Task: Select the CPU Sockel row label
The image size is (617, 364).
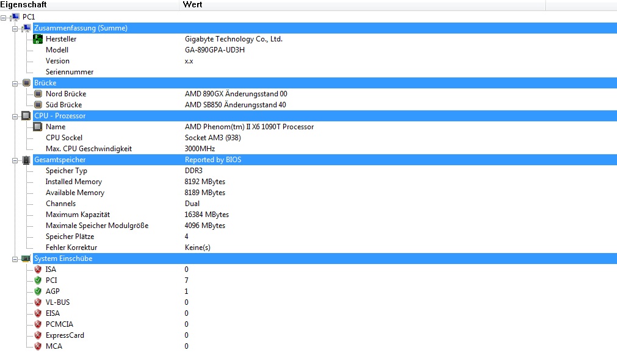Action: [x=64, y=138]
